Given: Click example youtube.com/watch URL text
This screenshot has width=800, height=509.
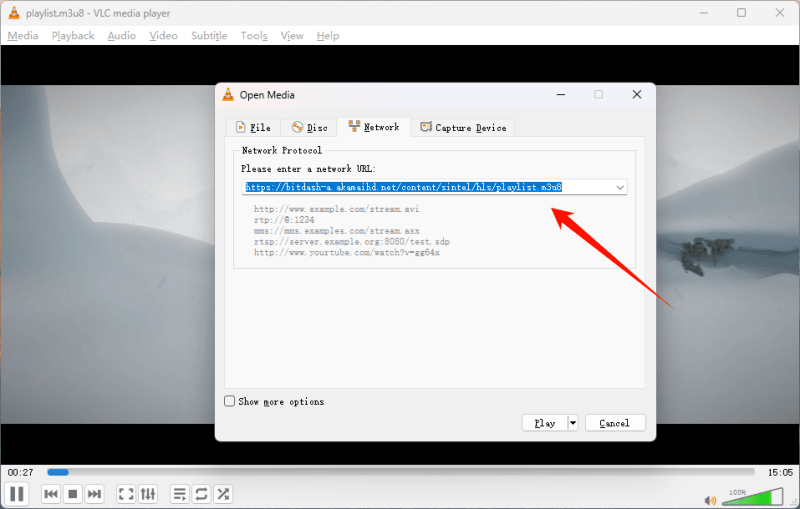Looking at the screenshot, I should coord(346,252).
